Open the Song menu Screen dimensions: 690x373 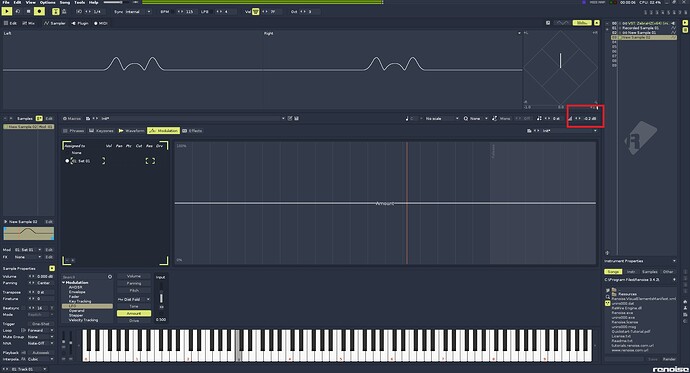coord(65,2)
